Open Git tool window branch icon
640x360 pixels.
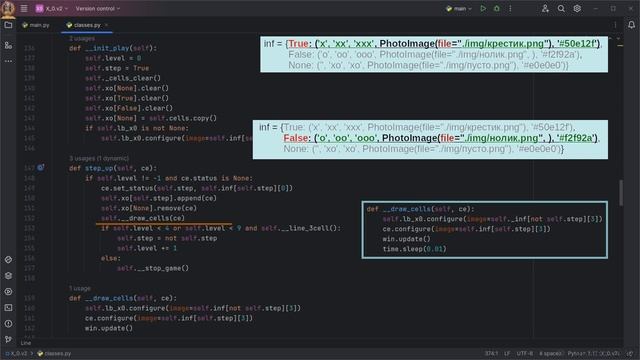click(x=8, y=339)
